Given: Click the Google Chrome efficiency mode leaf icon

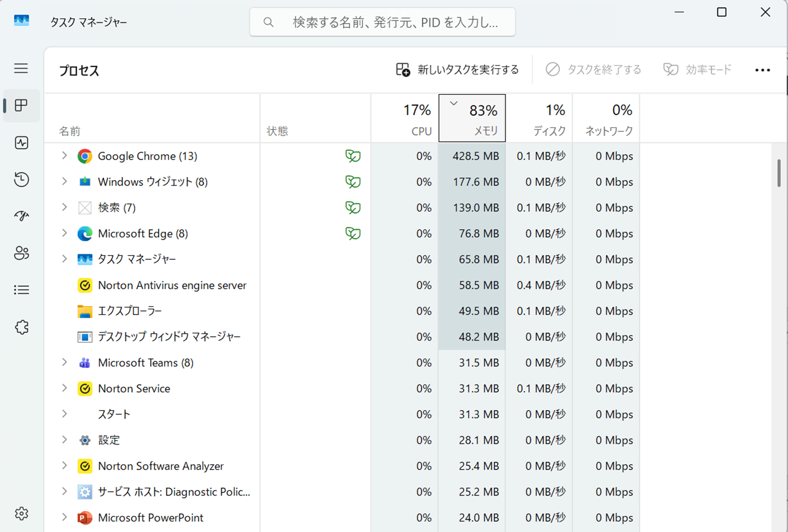Looking at the screenshot, I should 352,156.
